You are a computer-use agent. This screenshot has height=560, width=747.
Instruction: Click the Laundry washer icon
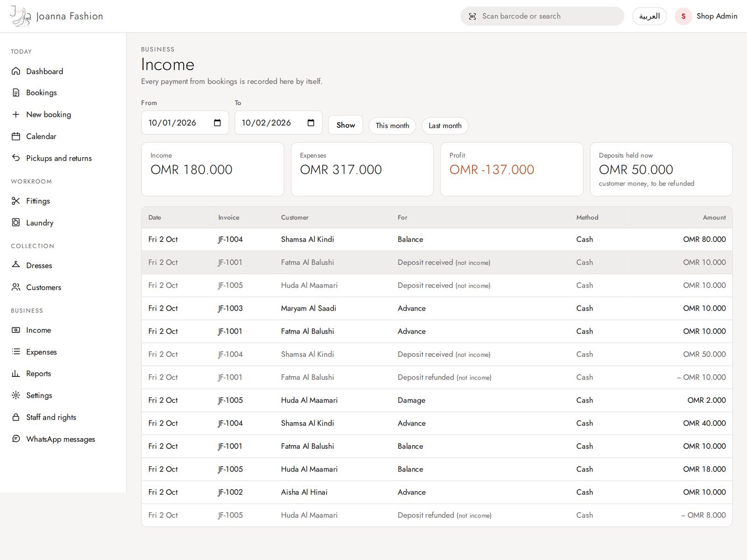(x=16, y=222)
